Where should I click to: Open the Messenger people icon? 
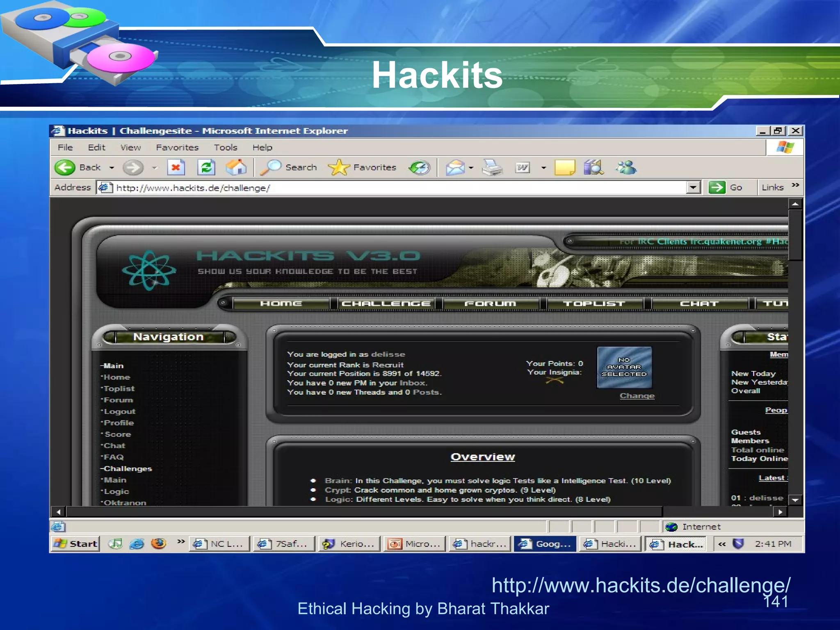pos(626,167)
